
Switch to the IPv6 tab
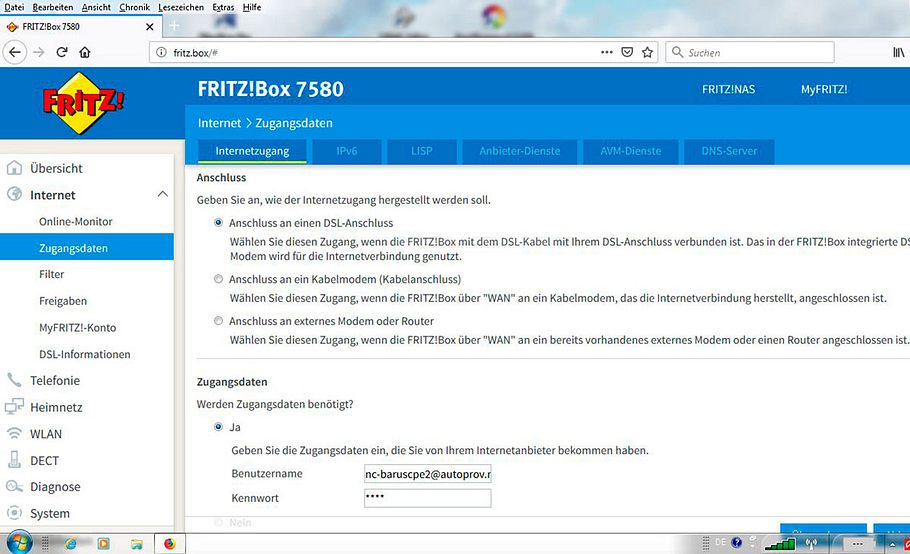pyautogui.click(x=346, y=151)
